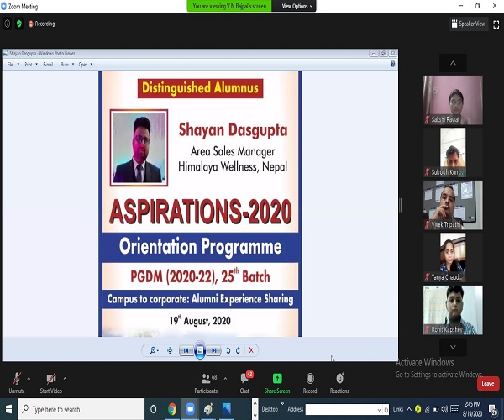Open the View Options dropdown

[297, 6]
